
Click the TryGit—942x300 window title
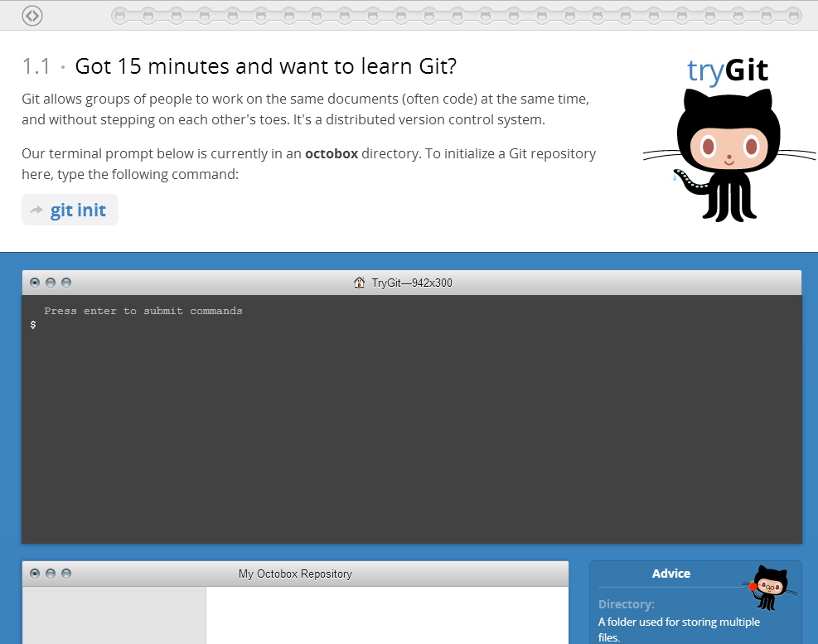pyautogui.click(x=412, y=283)
